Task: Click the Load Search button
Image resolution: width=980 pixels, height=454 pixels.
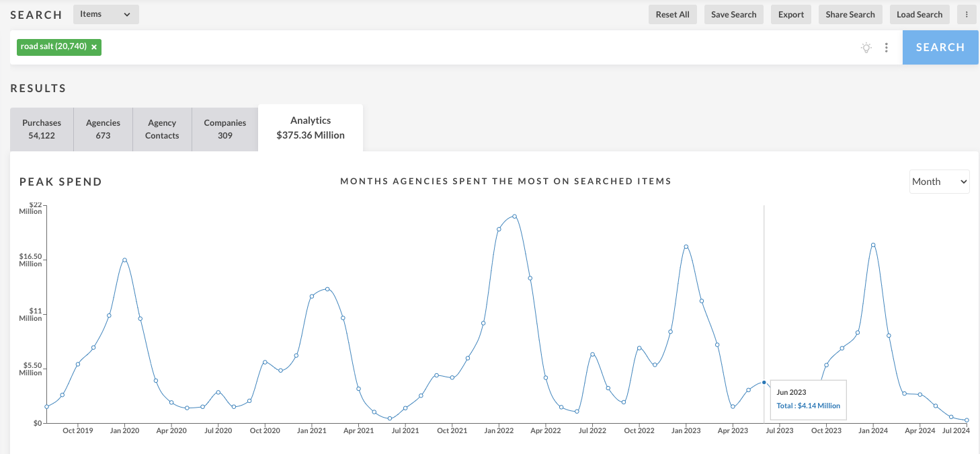Action: click(919, 14)
